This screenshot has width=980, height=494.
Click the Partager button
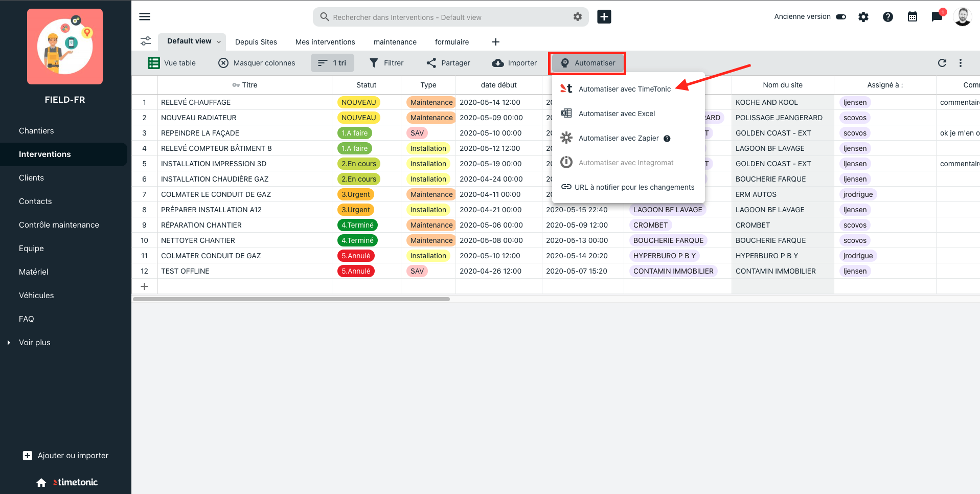point(448,63)
